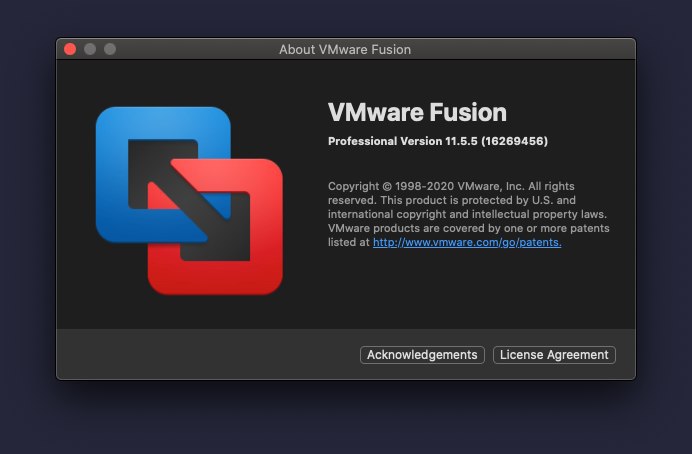The width and height of the screenshot is (692, 454).
Task: Click the VMware Fusion logo icon
Action: click(189, 201)
